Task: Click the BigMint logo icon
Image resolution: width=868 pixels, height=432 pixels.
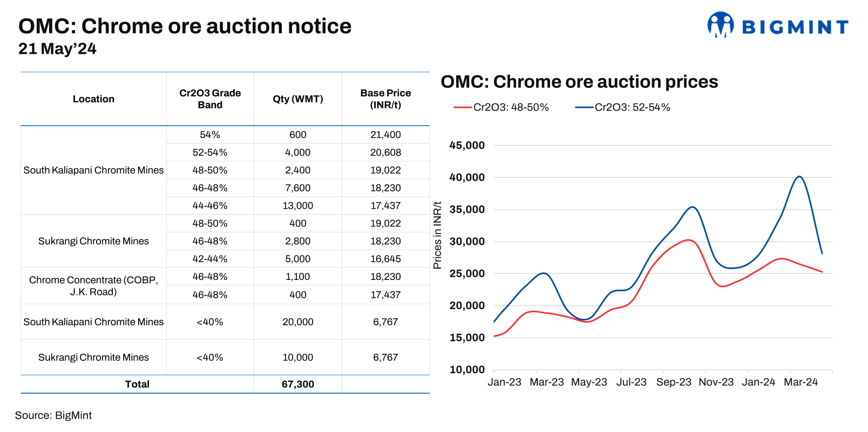Action: tap(720, 25)
